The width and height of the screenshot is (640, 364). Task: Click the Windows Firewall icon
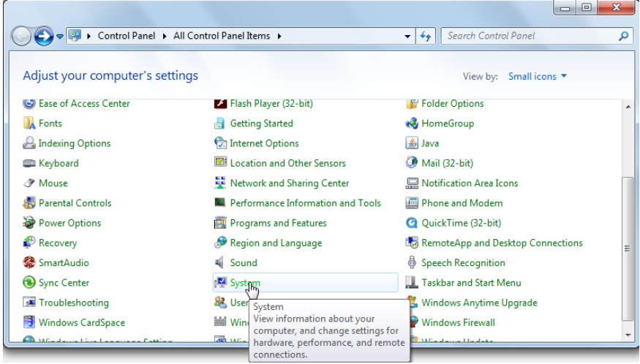click(x=413, y=322)
